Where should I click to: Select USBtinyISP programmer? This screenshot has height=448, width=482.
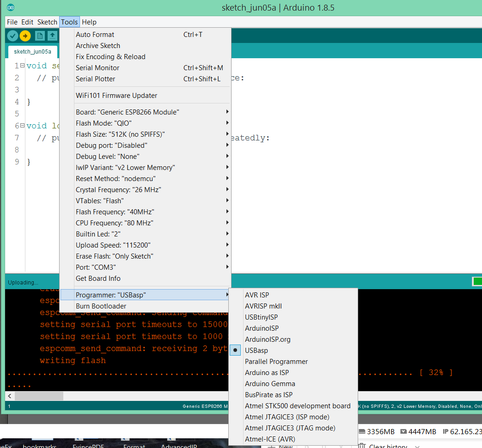pos(293,317)
